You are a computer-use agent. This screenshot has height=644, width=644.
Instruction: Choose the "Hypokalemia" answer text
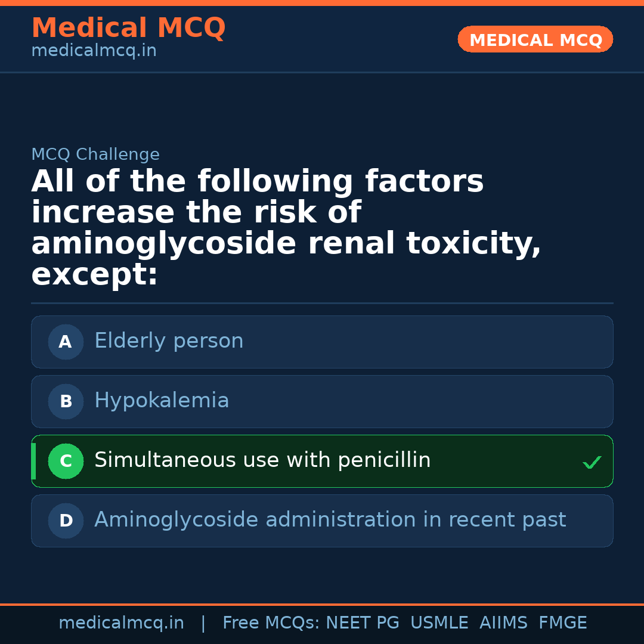click(x=162, y=401)
